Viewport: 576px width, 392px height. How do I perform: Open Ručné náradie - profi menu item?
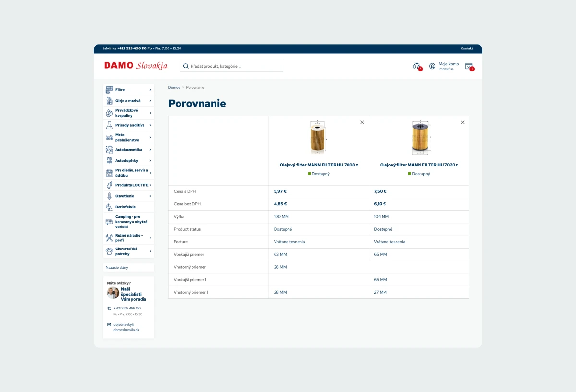[129, 238]
